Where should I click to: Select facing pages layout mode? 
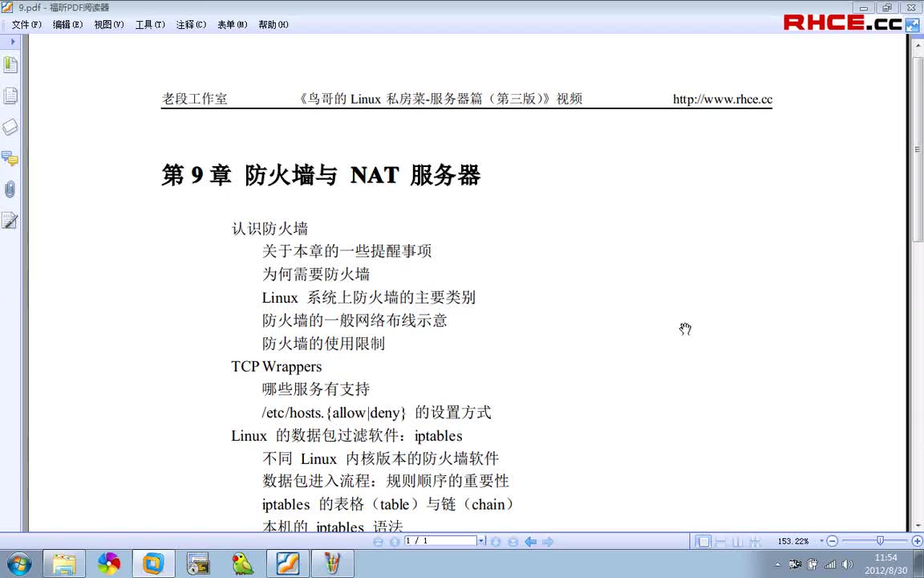click(738, 541)
